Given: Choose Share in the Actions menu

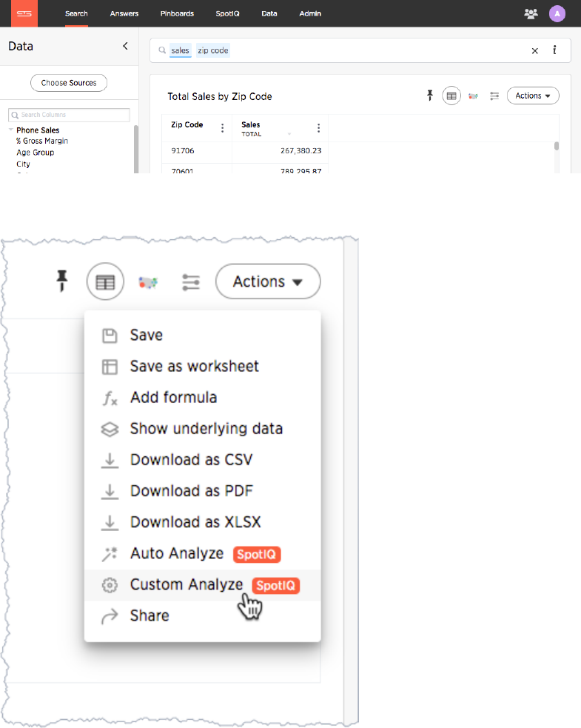Looking at the screenshot, I should [x=202, y=615].
